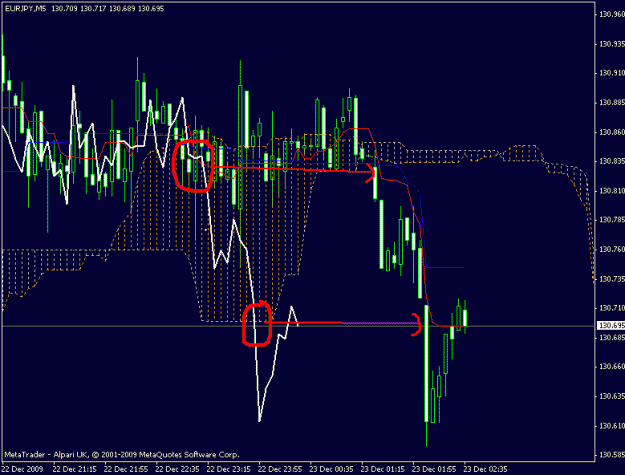Image resolution: width=625 pixels, height=475 pixels.
Task: Select the 130.610 price axis label
Action: pos(612,426)
